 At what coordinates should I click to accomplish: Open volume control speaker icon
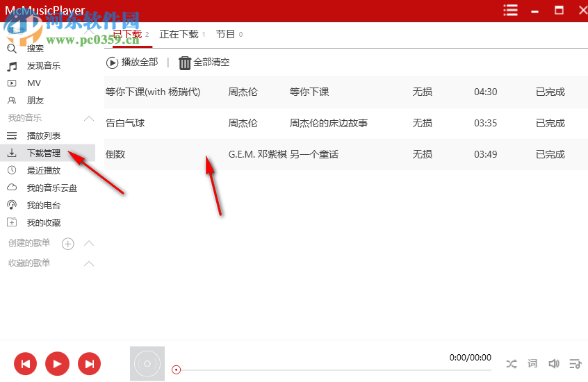point(554,363)
